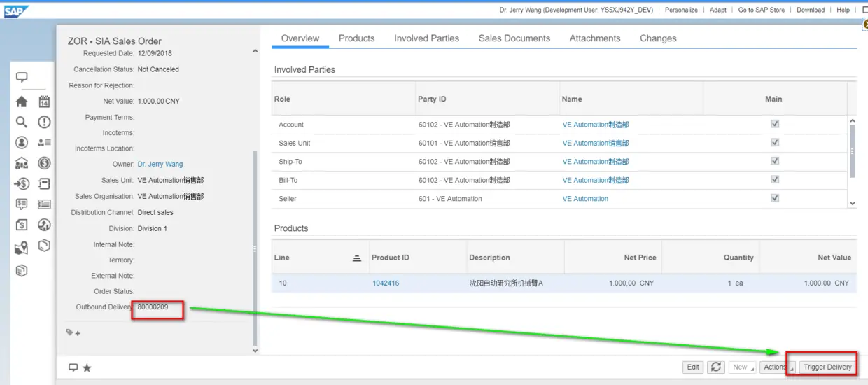
Task: Open the house with people icon
Action: click(x=22, y=163)
